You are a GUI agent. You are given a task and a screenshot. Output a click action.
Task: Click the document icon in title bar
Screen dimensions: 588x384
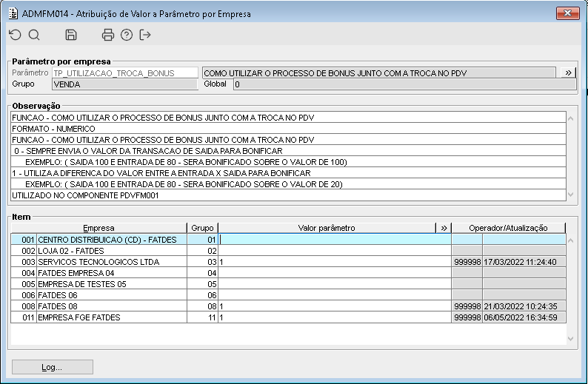[x=13, y=13]
